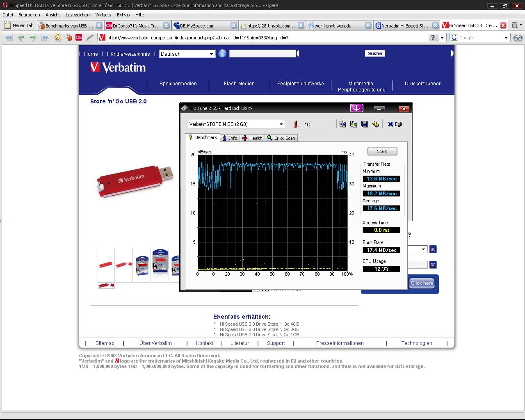Open HD Tune options icon
Image resolution: width=525 pixels, height=420 pixels.
[x=375, y=124]
